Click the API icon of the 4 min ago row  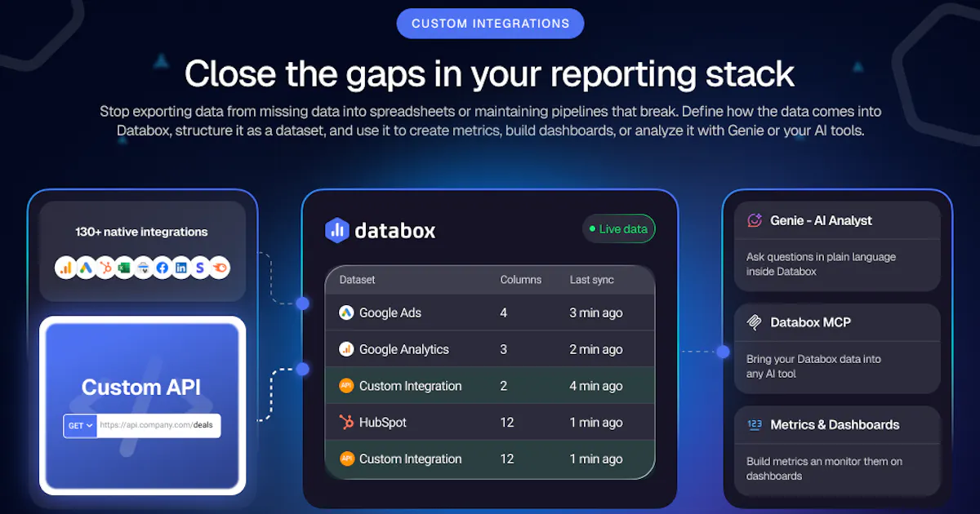[x=346, y=386]
